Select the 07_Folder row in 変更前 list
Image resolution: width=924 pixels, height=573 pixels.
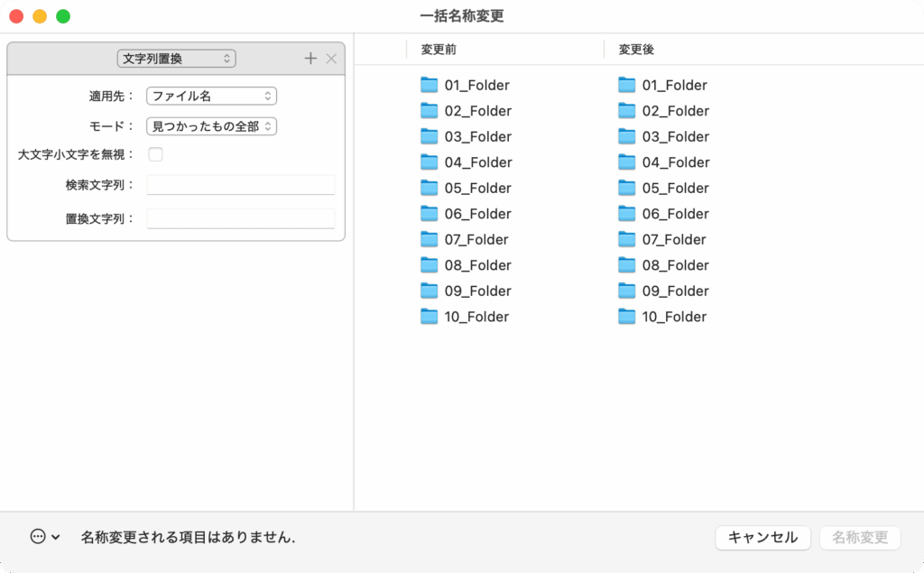[476, 239]
